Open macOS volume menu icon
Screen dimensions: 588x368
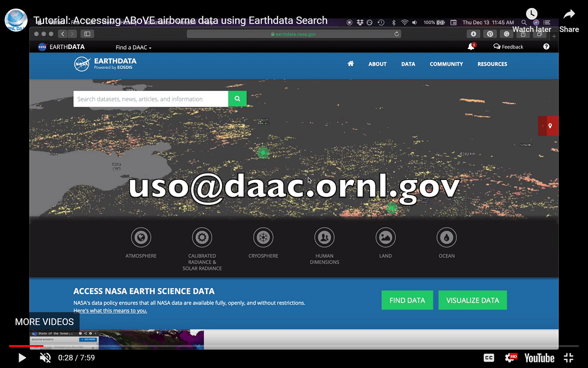[x=414, y=22]
